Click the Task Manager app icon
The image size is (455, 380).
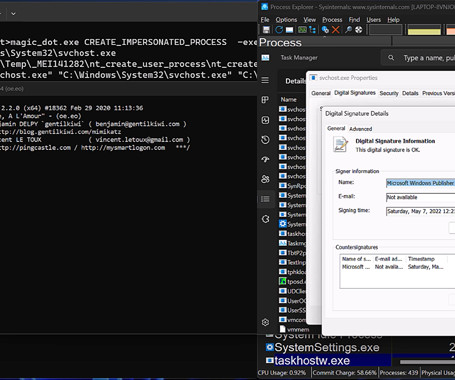pos(266,58)
